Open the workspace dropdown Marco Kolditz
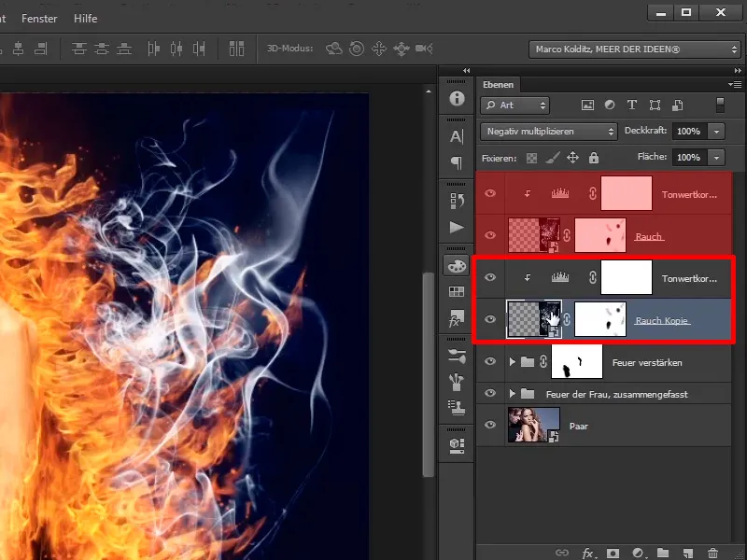The image size is (747, 560). click(x=634, y=49)
